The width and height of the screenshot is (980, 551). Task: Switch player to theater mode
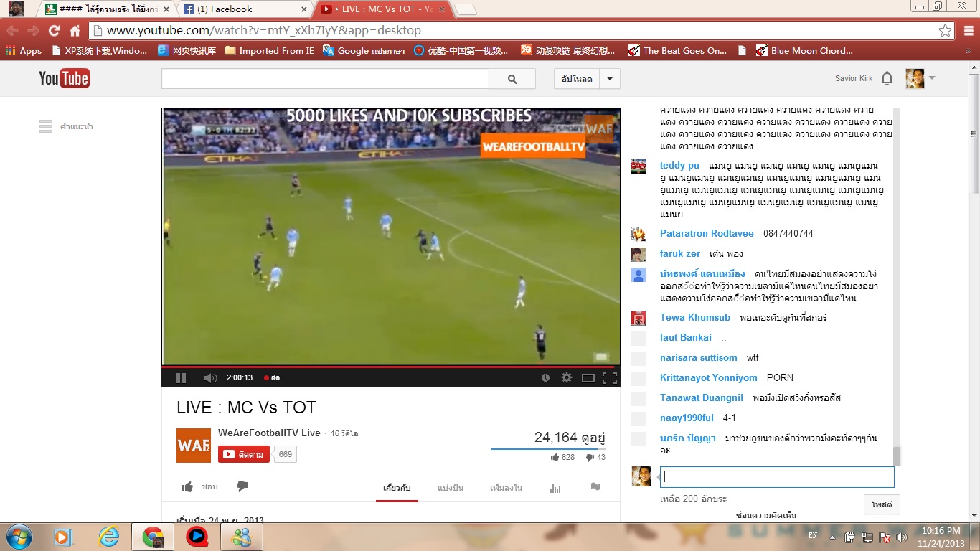588,378
